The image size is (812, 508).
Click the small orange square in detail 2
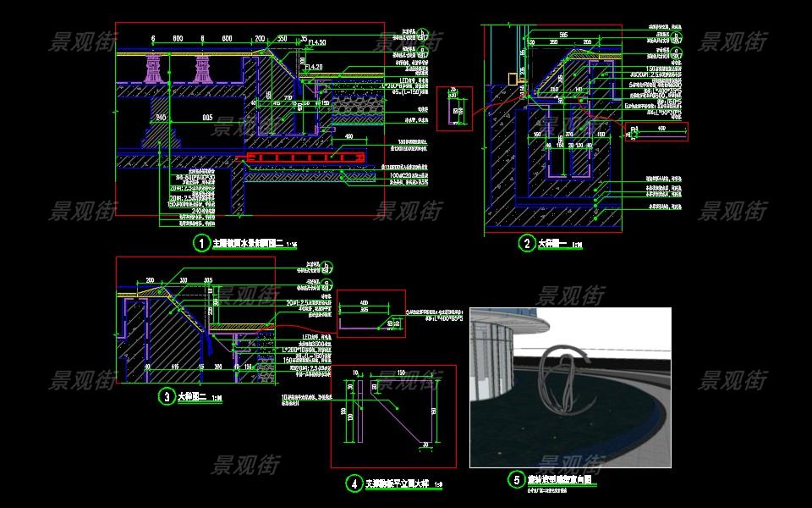[512, 79]
